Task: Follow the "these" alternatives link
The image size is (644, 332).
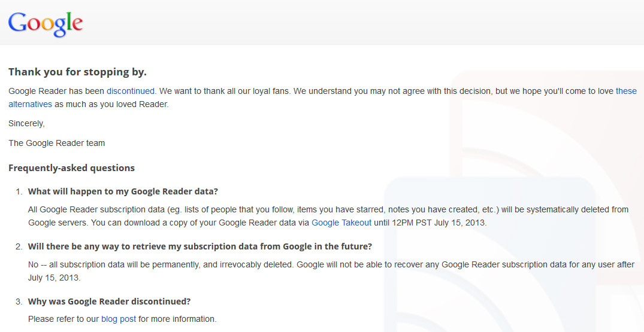Action: click(x=626, y=91)
